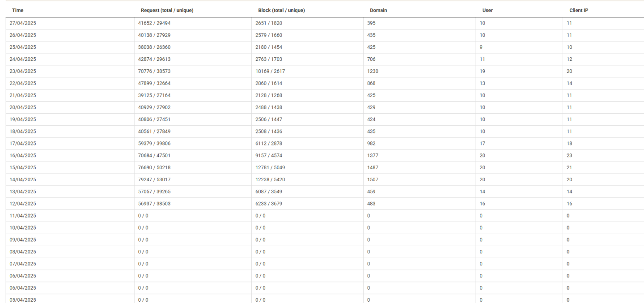Select the 23/04/2025 date cell
Screen dimensions: 644x303
[23, 71]
